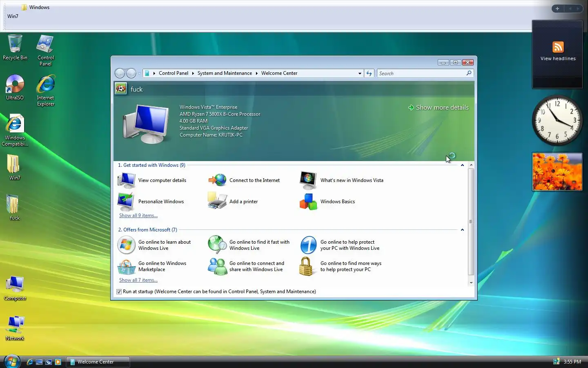Click the Start orb button
The width and height of the screenshot is (588, 368).
(12, 361)
